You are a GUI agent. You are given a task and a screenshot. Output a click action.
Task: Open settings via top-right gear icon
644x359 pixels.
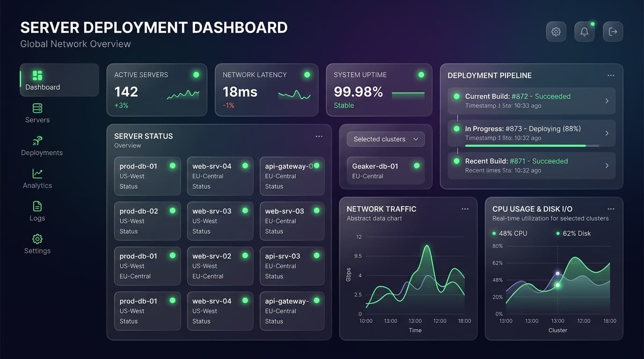tap(556, 32)
